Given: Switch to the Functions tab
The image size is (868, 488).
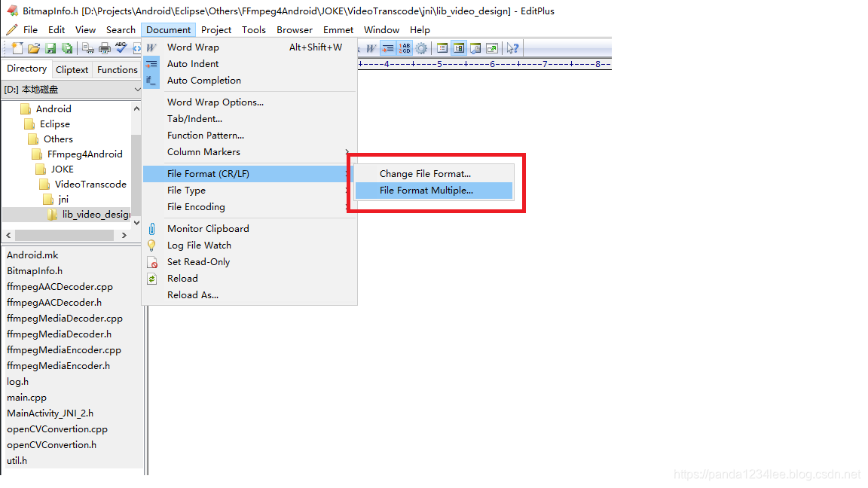Looking at the screenshot, I should (x=118, y=70).
